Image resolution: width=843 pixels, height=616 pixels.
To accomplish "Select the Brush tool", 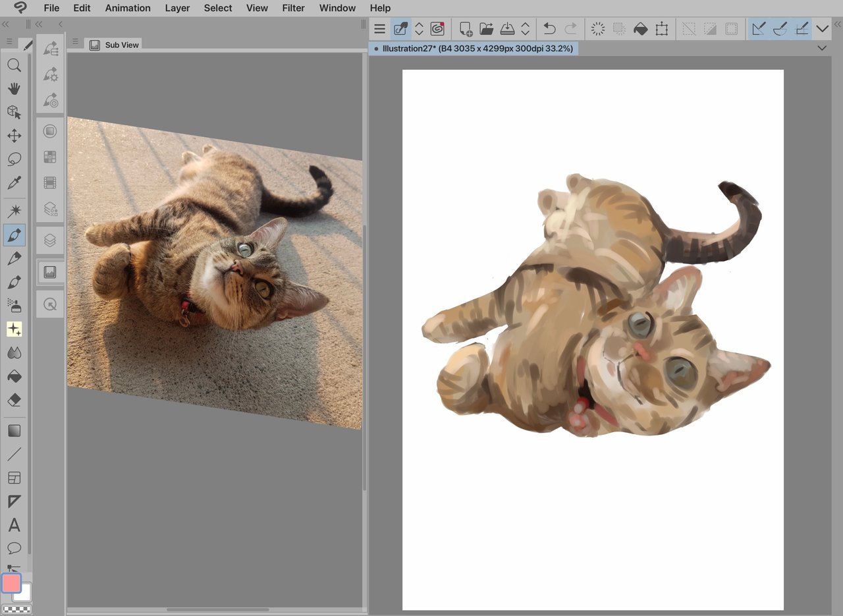I will click(14, 282).
